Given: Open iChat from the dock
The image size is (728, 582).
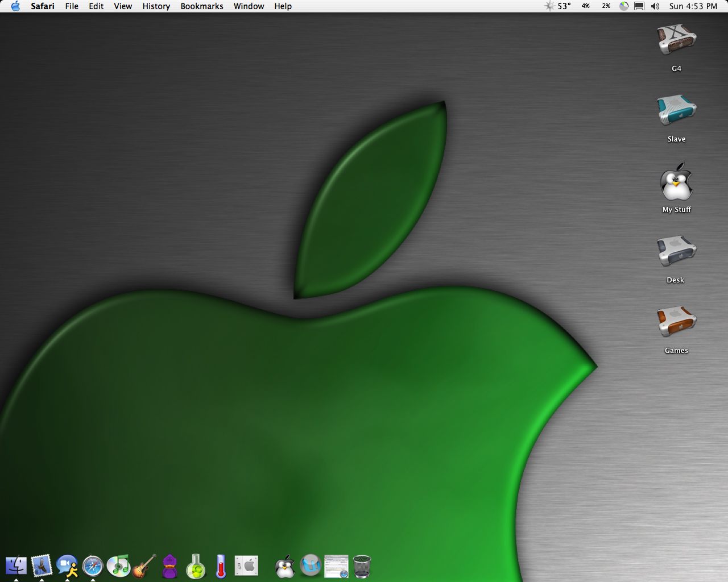Looking at the screenshot, I should (67, 566).
